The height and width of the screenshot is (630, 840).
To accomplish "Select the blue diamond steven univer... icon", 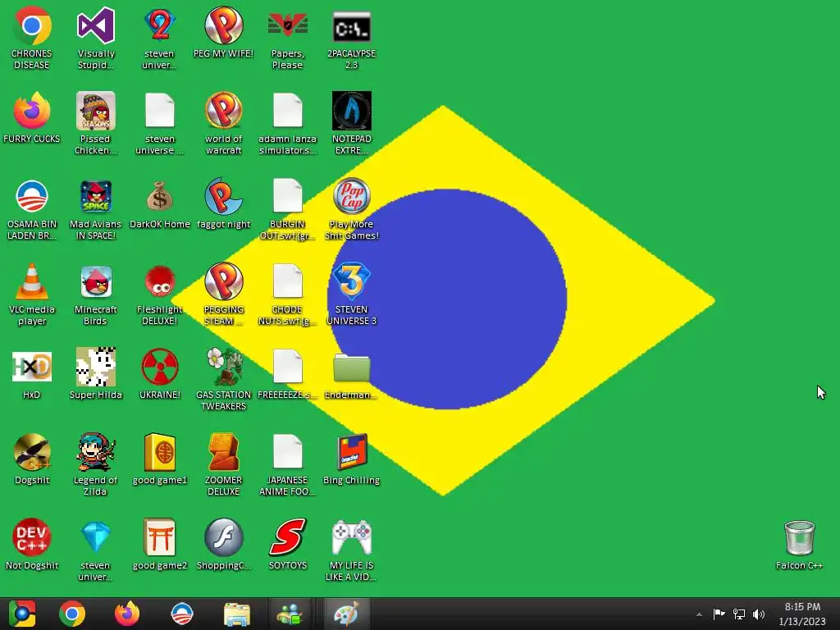I will 96,538.
